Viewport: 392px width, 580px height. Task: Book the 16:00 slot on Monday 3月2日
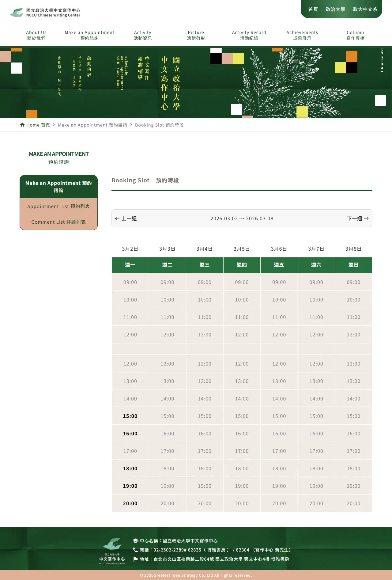[130, 434]
